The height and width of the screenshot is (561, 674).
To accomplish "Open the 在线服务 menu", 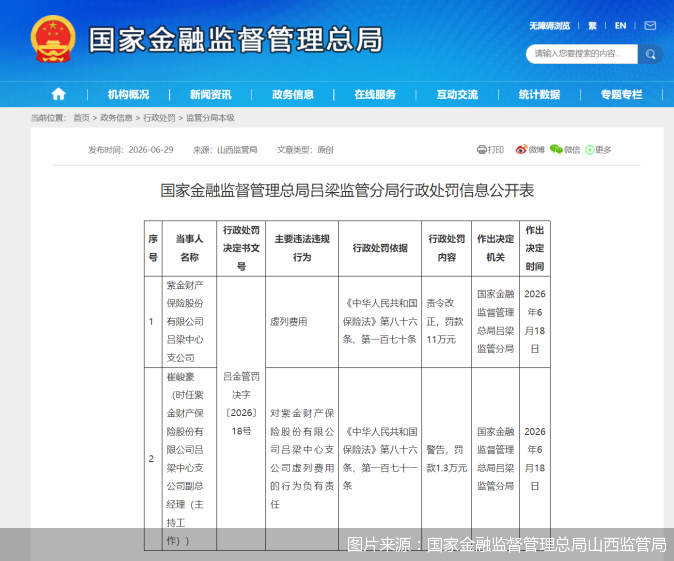I will [375, 95].
